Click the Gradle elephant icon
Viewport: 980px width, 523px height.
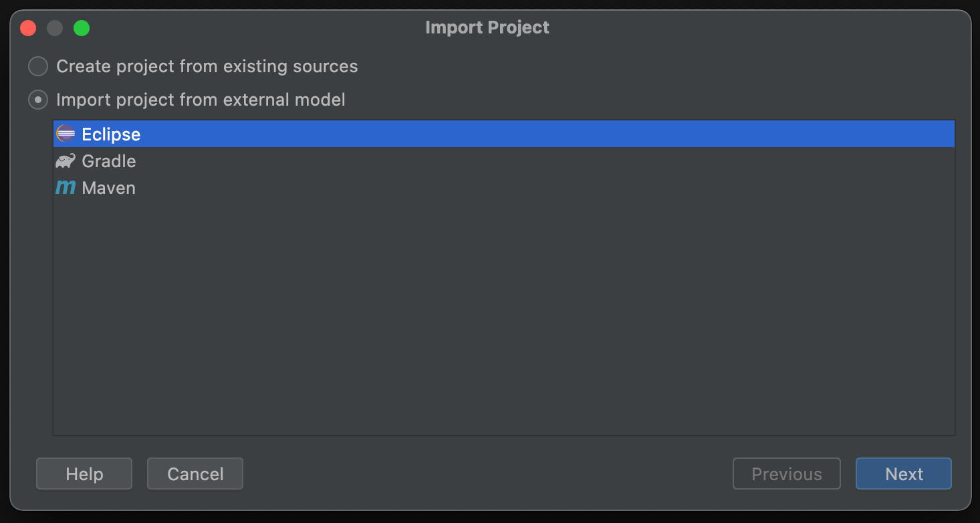click(x=66, y=161)
